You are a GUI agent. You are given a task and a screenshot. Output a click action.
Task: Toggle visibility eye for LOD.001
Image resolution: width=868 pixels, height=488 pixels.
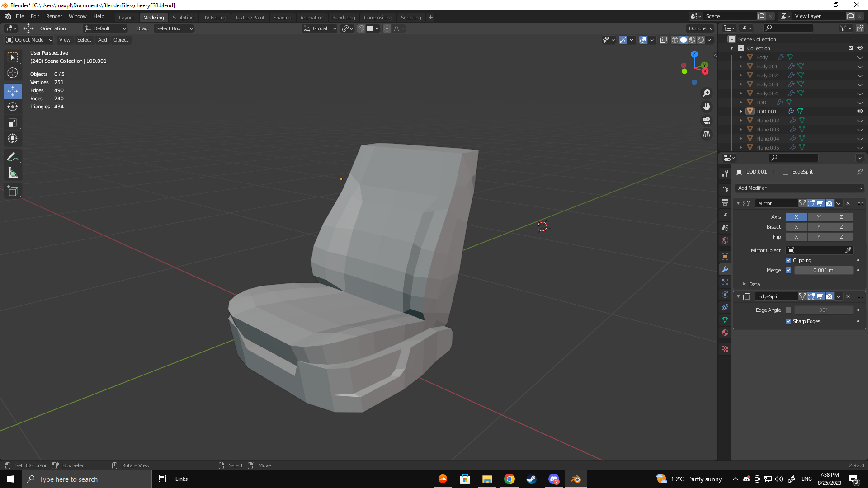(860, 111)
